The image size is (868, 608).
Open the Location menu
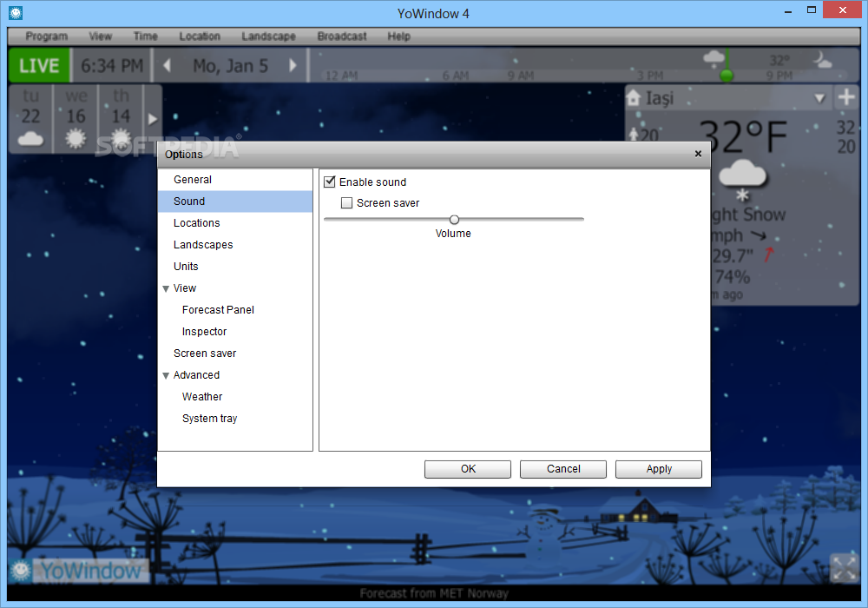click(200, 36)
